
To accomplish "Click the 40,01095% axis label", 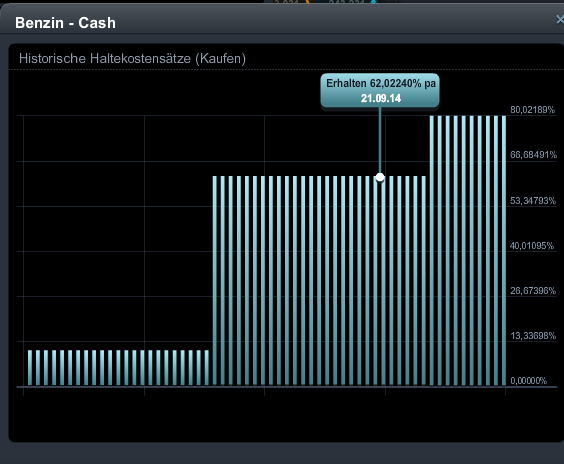I will pyautogui.click(x=532, y=246).
